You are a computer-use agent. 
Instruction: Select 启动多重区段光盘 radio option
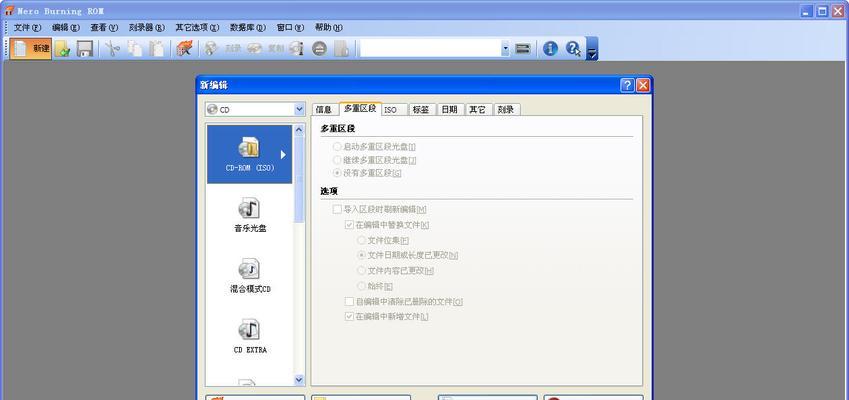coord(375,147)
